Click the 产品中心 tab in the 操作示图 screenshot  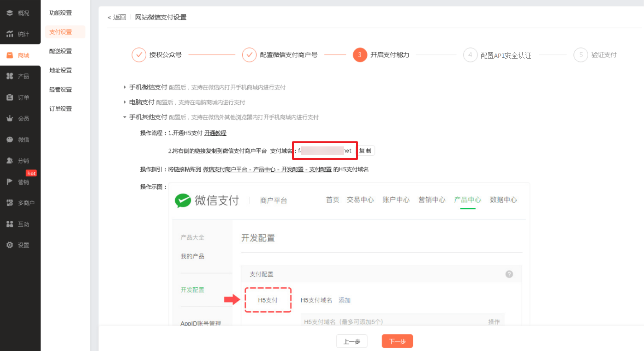pyautogui.click(x=468, y=200)
